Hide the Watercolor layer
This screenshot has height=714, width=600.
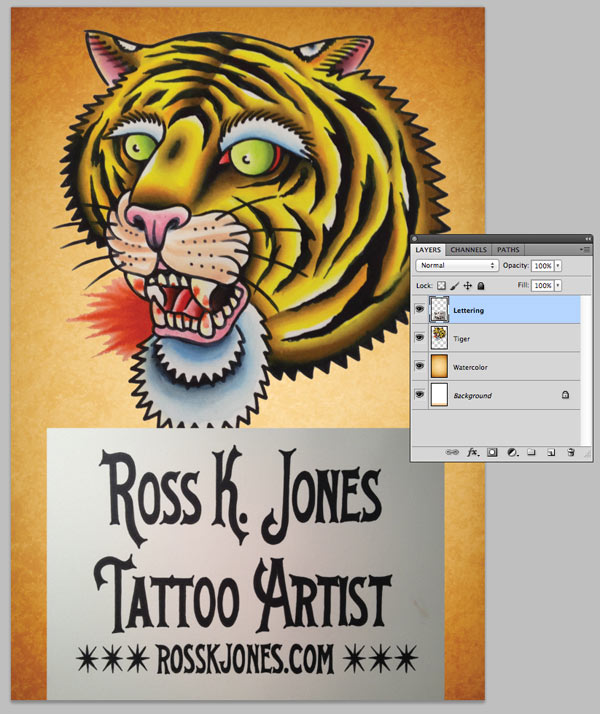tap(419, 367)
